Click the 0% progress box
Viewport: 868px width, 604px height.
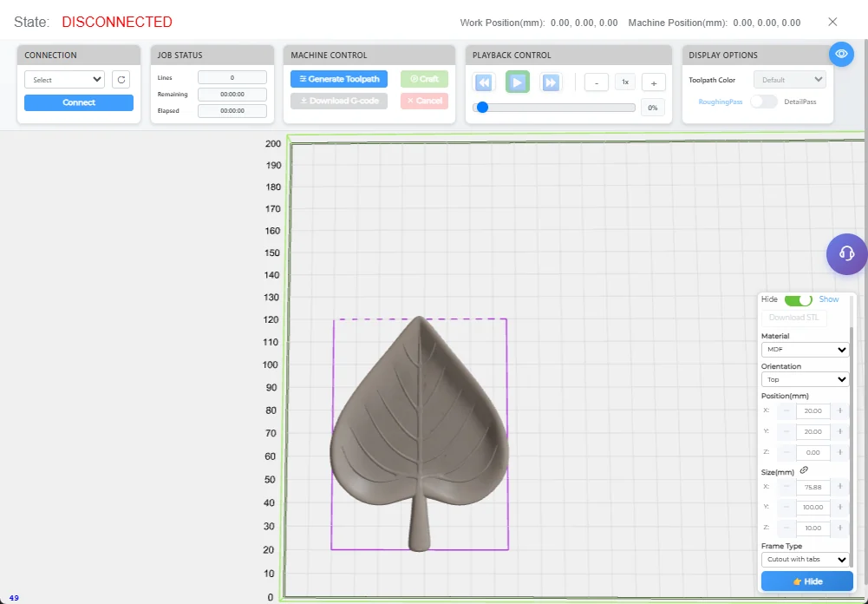click(x=653, y=108)
